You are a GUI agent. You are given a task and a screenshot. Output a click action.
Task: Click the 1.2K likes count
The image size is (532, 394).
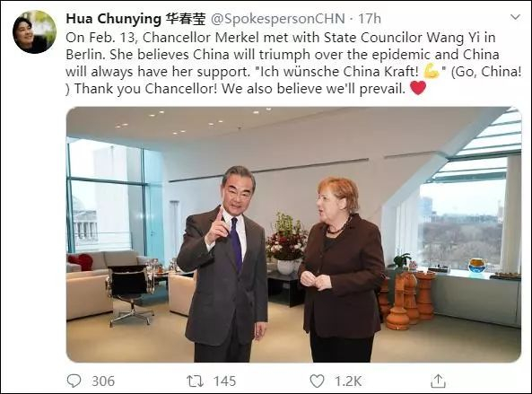(x=348, y=381)
